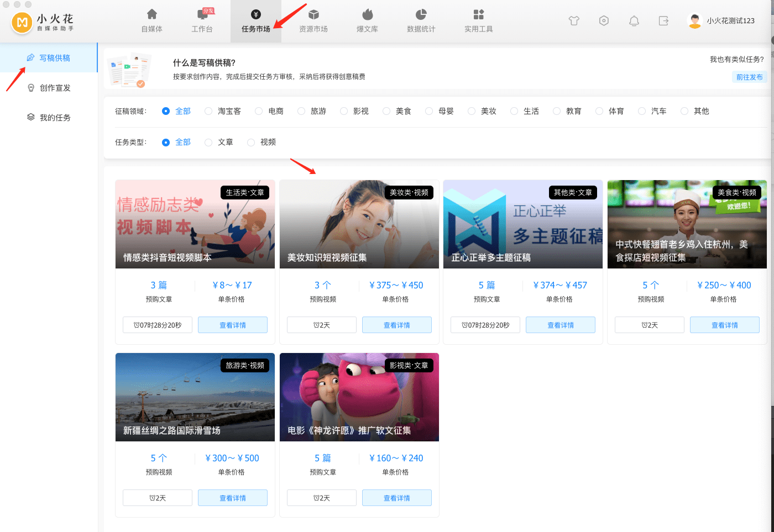Select 全部 for 任务类型
The image size is (774, 532).
click(x=176, y=142)
